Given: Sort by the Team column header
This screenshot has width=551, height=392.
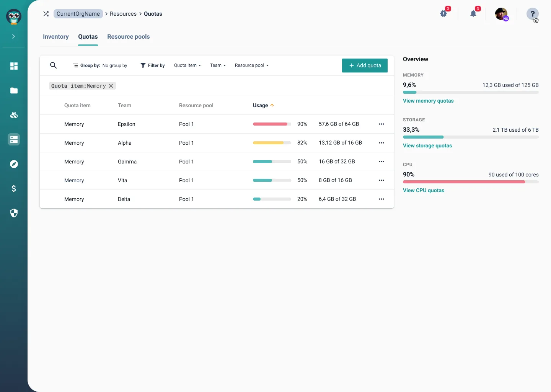Looking at the screenshot, I should [x=124, y=105].
